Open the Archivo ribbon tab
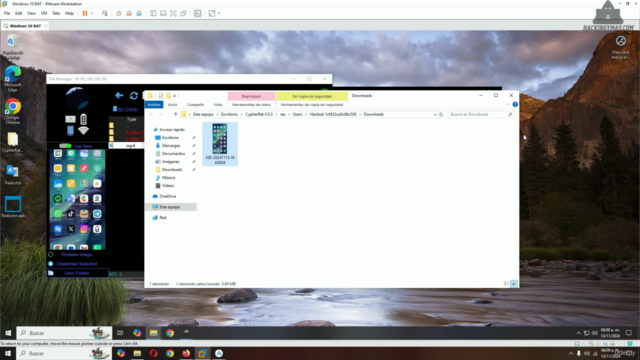Viewport: 640px width, 360px height. tap(154, 105)
